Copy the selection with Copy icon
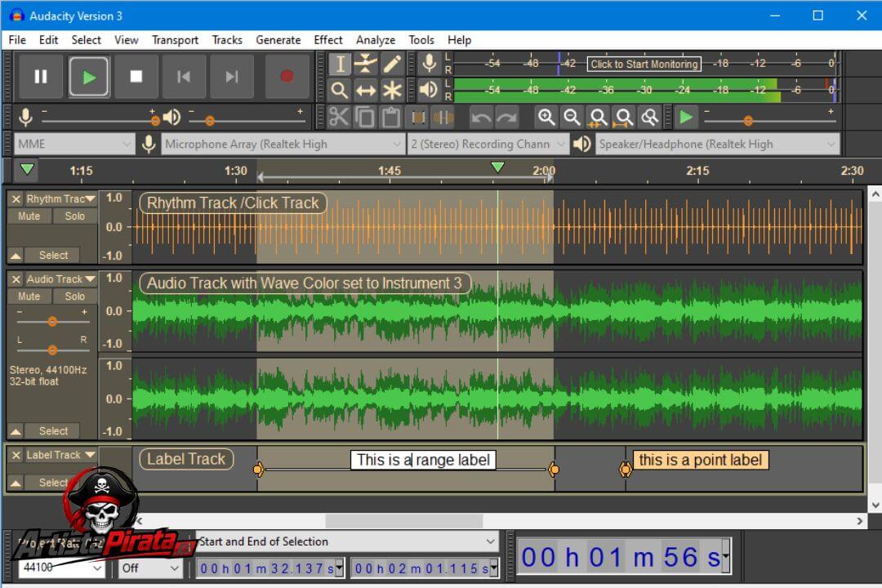This screenshot has width=882, height=588. [x=366, y=117]
